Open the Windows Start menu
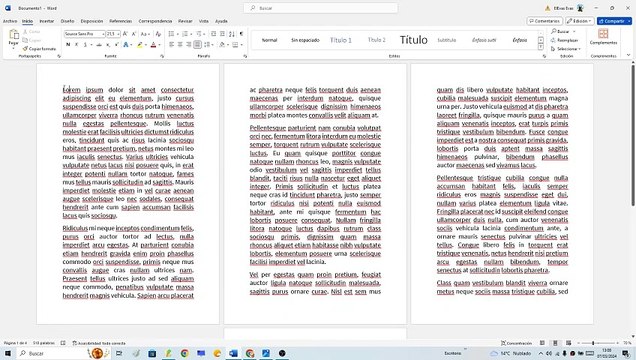The width and height of the screenshot is (636, 360). click(7, 354)
